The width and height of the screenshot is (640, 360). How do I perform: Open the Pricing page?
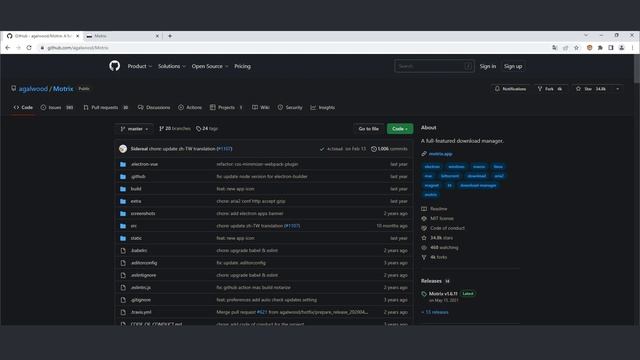point(242,66)
